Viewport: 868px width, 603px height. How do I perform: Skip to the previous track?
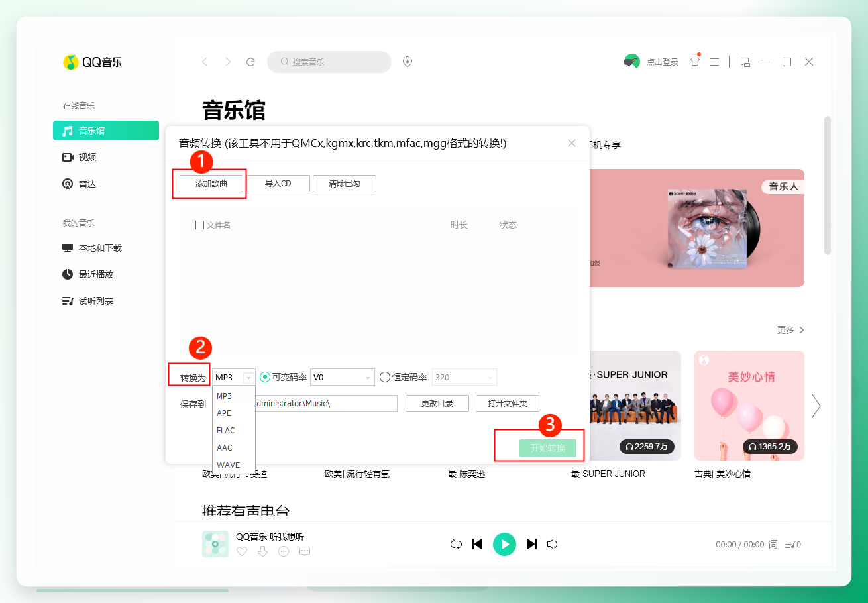477,544
